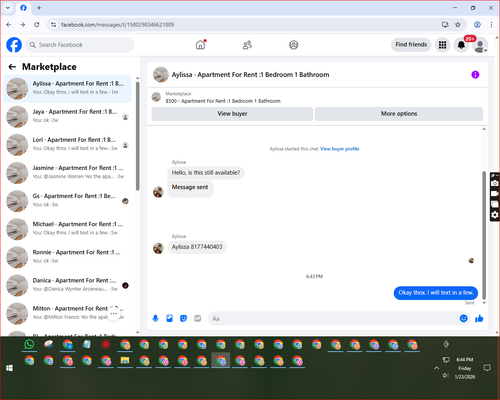
Task: Open the GIF picker icon
Action: pyautogui.click(x=198, y=319)
